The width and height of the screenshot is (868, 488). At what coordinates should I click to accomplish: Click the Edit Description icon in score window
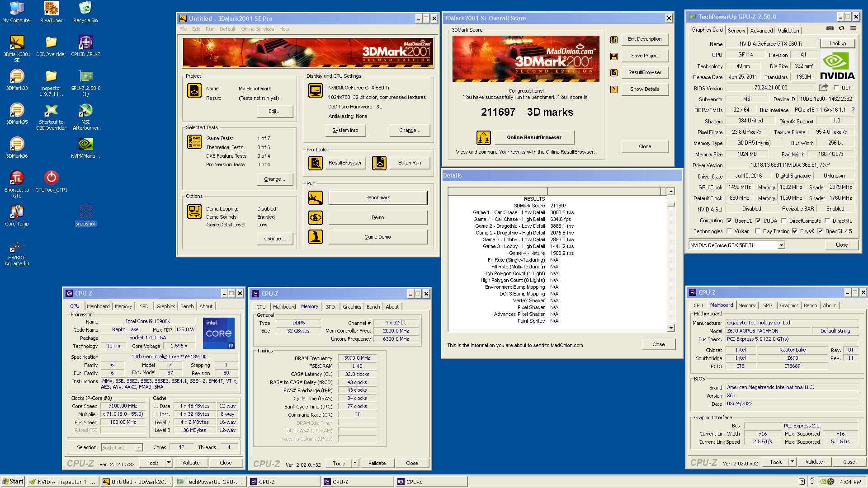614,39
